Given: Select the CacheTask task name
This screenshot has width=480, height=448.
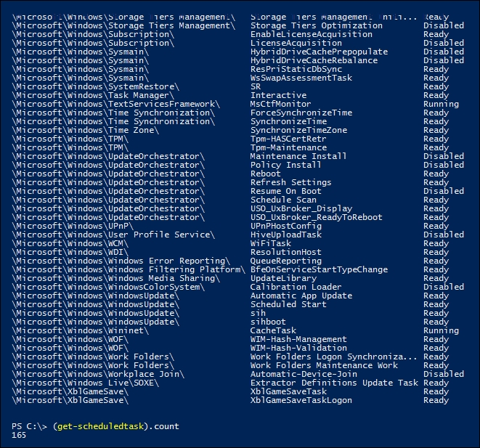Looking at the screenshot, I should (x=273, y=331).
